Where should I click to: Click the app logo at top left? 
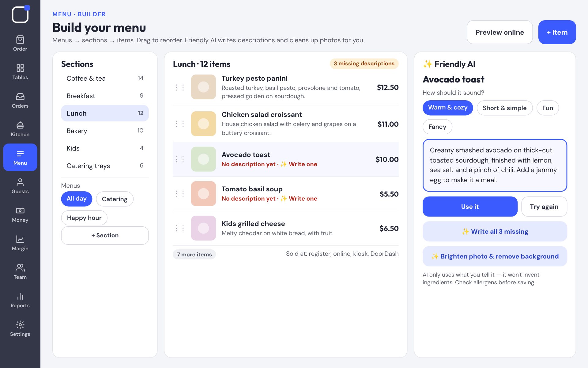(x=21, y=14)
